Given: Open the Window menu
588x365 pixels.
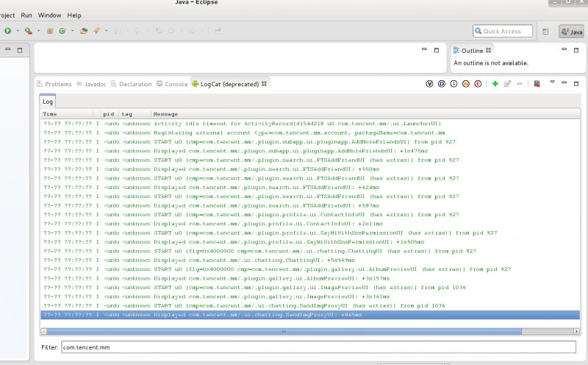Looking at the screenshot, I should 49,15.
